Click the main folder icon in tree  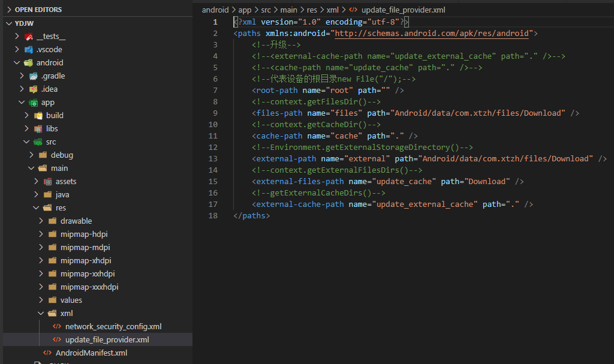(43, 169)
